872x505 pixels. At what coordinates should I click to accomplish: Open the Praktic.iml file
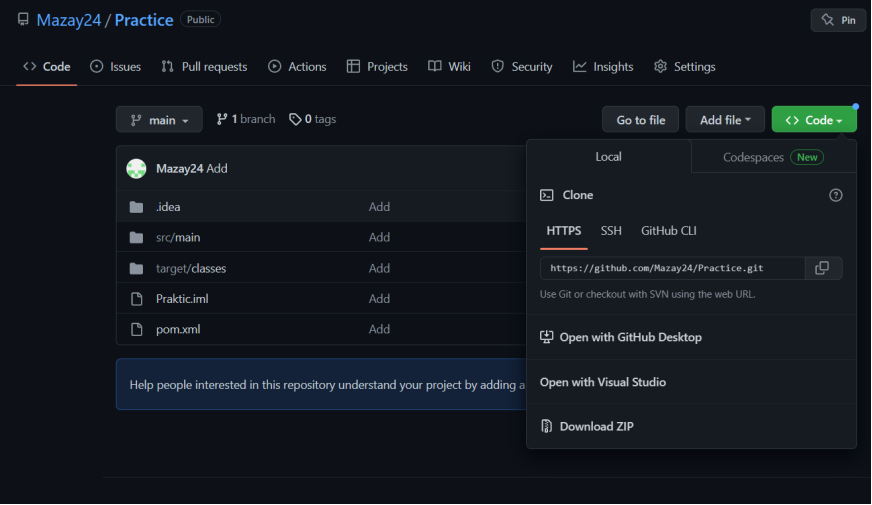coord(182,299)
